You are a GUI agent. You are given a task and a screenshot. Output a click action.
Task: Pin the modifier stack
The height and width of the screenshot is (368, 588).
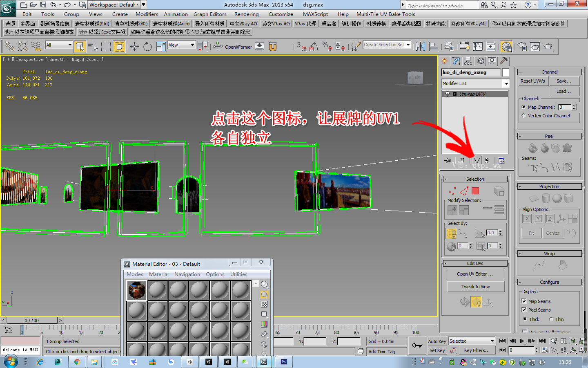(x=448, y=160)
